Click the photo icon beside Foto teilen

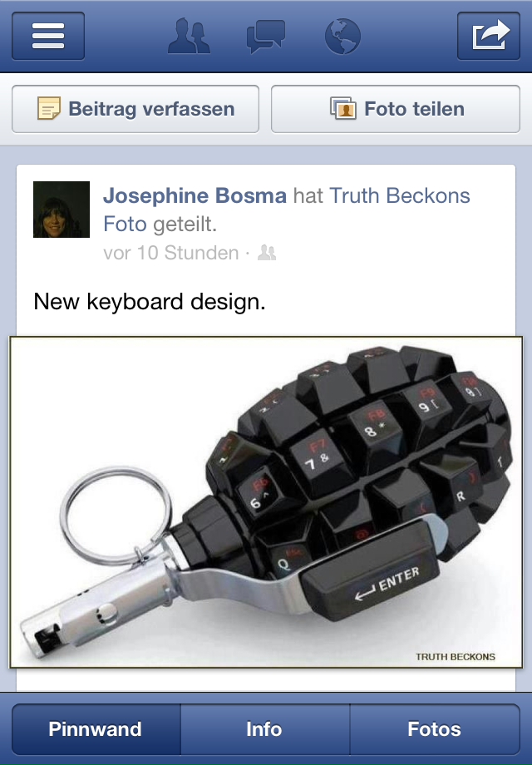343,108
